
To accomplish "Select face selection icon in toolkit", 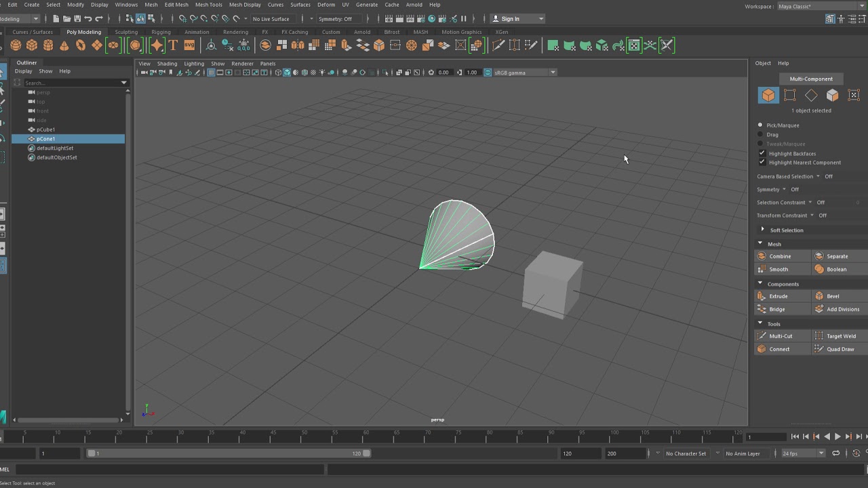I will (833, 96).
